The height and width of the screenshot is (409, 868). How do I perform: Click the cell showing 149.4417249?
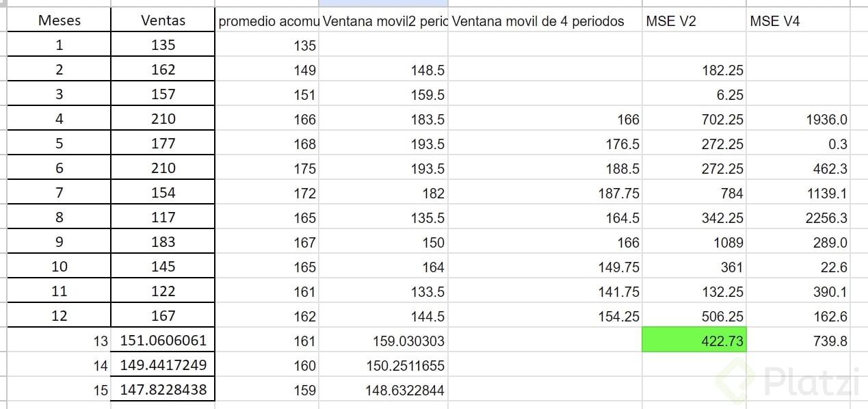click(x=163, y=365)
